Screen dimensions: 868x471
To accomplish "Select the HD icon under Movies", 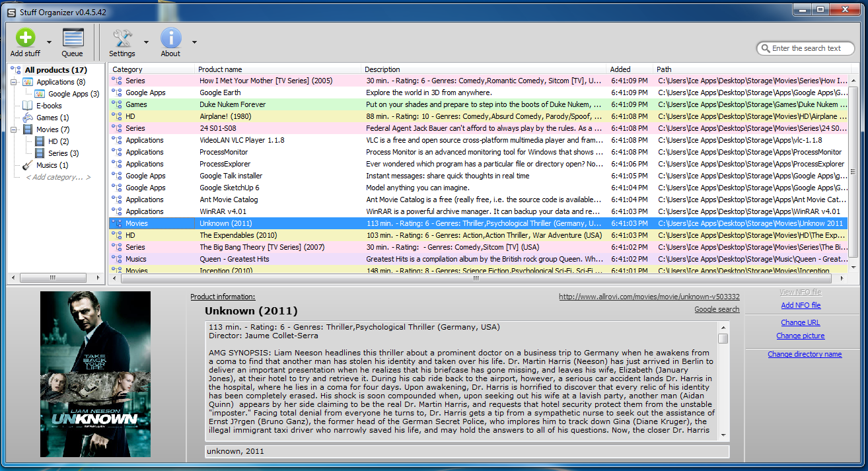I will pos(38,141).
